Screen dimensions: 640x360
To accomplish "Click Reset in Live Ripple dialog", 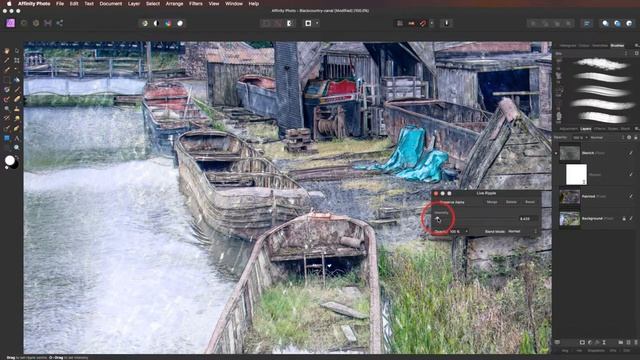I will 530,202.
